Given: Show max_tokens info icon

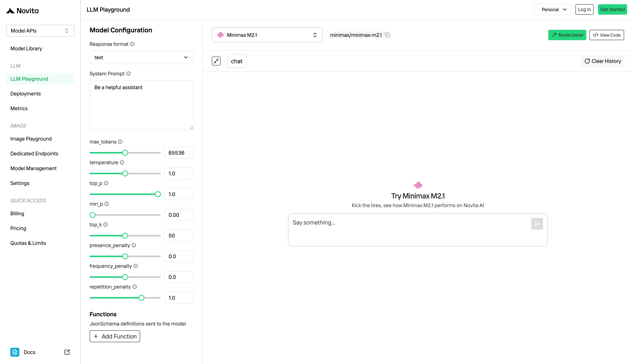Looking at the screenshot, I should [120, 142].
